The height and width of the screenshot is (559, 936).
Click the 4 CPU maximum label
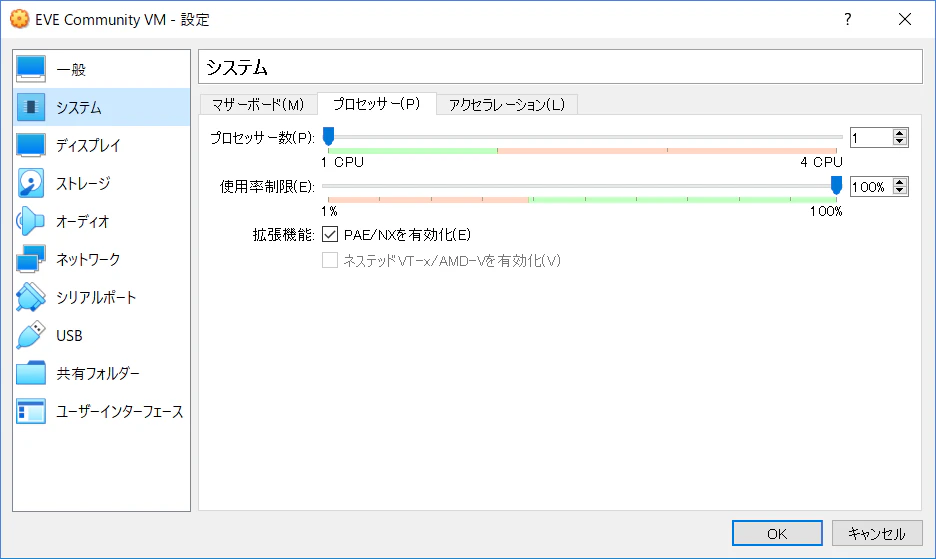click(821, 162)
